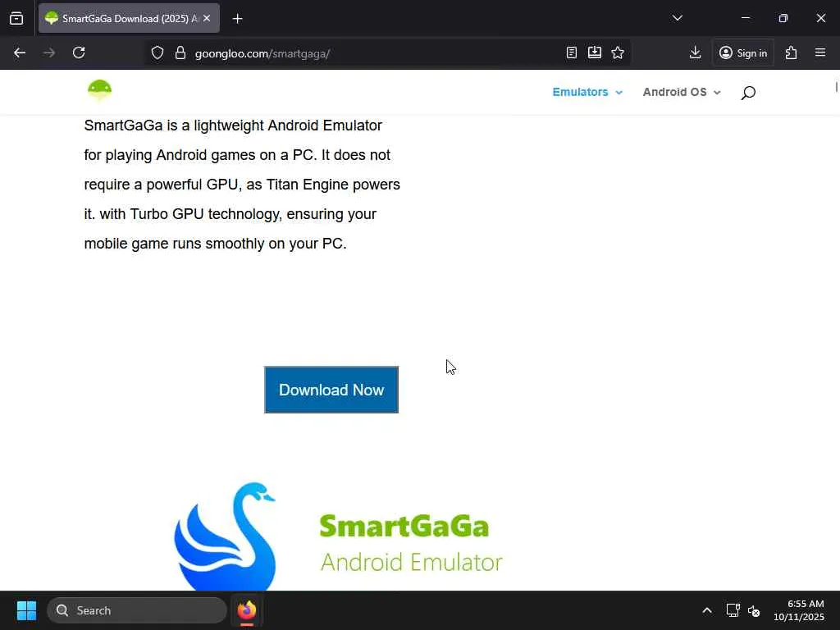Expand Emulators dropdown chevron
The height and width of the screenshot is (630, 840).
pyautogui.click(x=619, y=93)
